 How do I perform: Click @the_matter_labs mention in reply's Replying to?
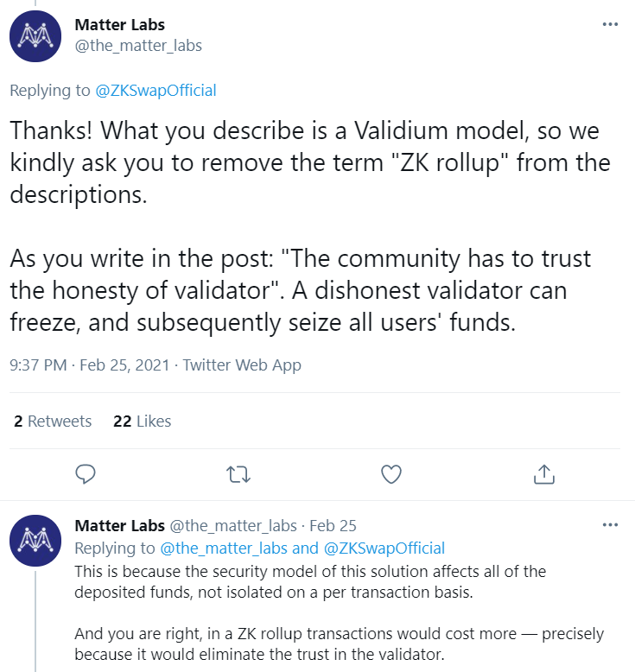[x=224, y=548]
